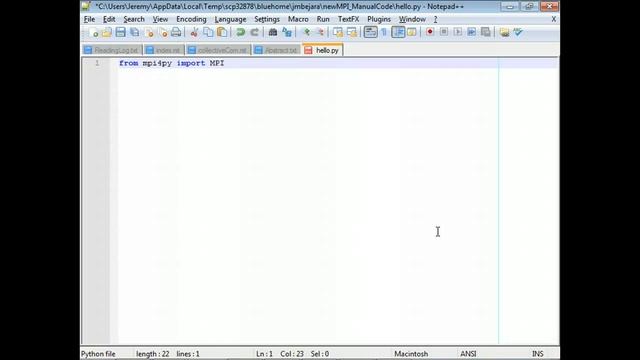Image resolution: width=640 pixels, height=360 pixels.
Task: Open the View menu
Action: [160, 19]
